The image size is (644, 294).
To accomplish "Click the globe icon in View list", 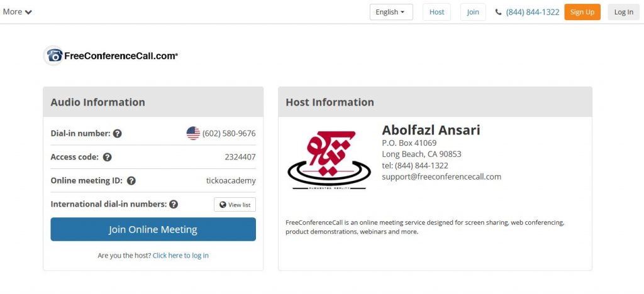I will [223, 205].
